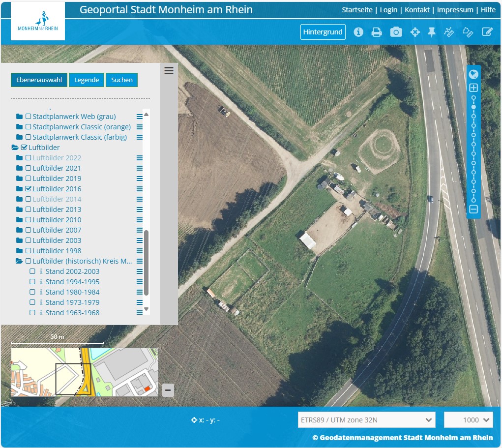
Task: Open layer menu for Luftbilder 1998
Action: click(x=140, y=251)
